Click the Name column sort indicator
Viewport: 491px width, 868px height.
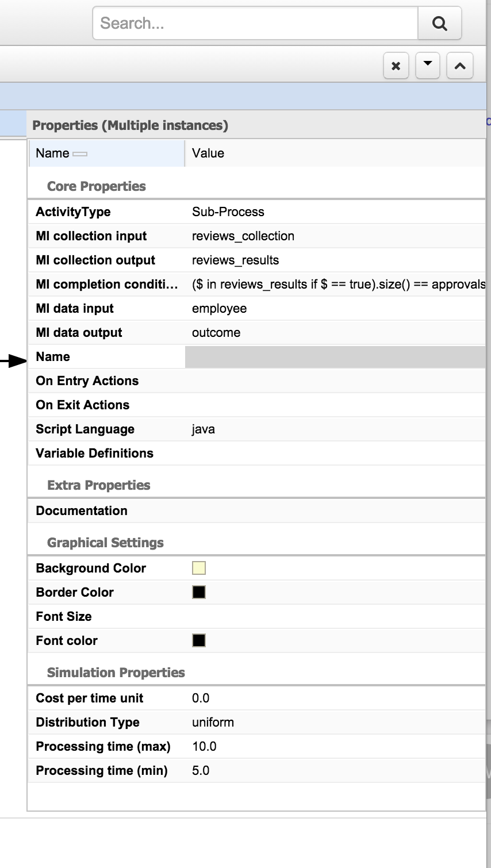click(80, 154)
